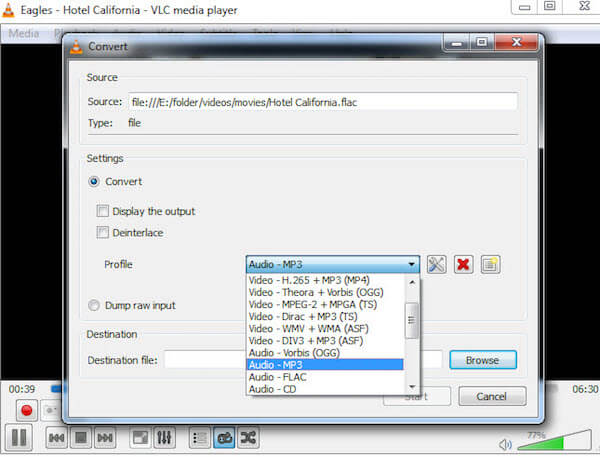Choose Audio - CD profile
The image size is (600, 457).
tap(325, 389)
